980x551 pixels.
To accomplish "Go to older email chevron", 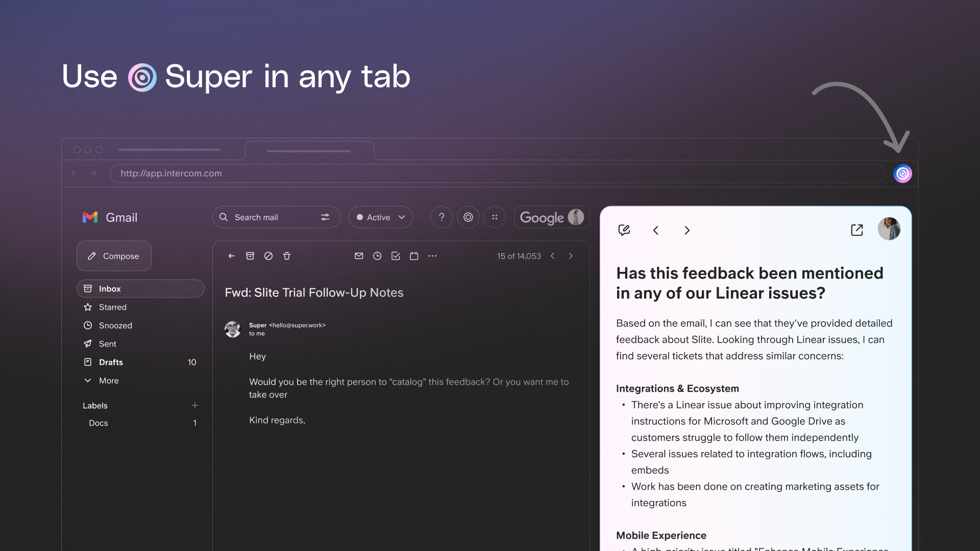I will 571,256.
